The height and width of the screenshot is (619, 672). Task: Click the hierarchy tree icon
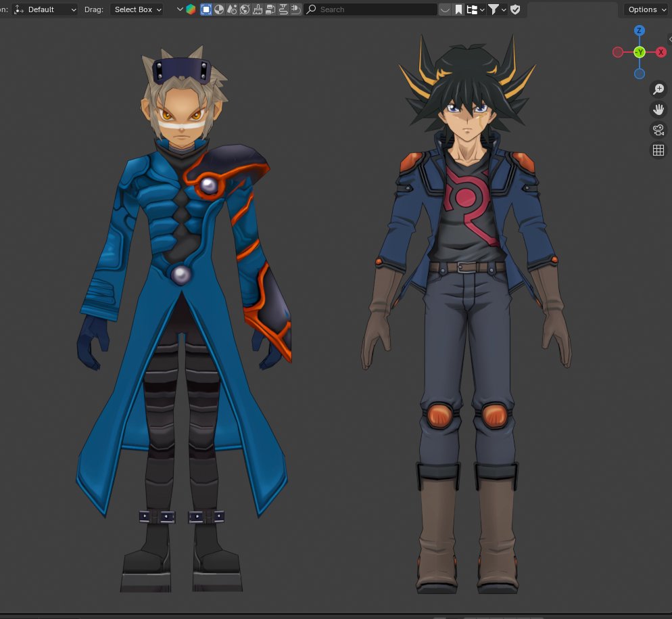coord(472,9)
